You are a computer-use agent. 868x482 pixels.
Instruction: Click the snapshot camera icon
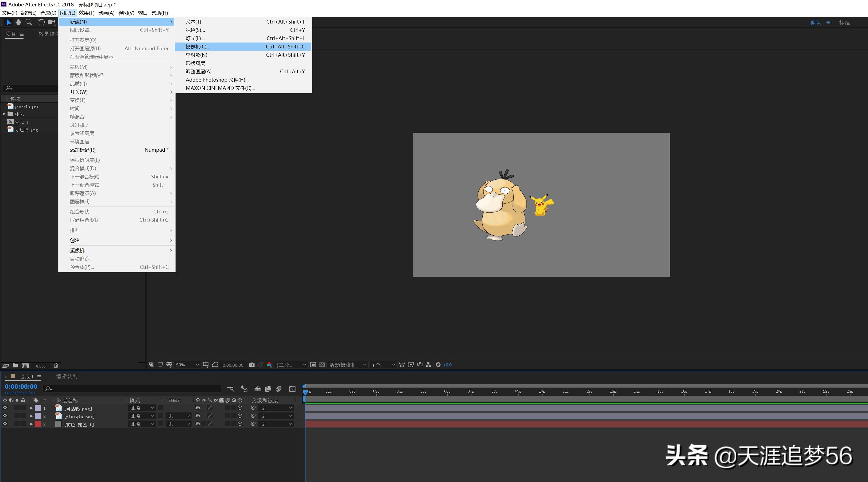tap(251, 365)
